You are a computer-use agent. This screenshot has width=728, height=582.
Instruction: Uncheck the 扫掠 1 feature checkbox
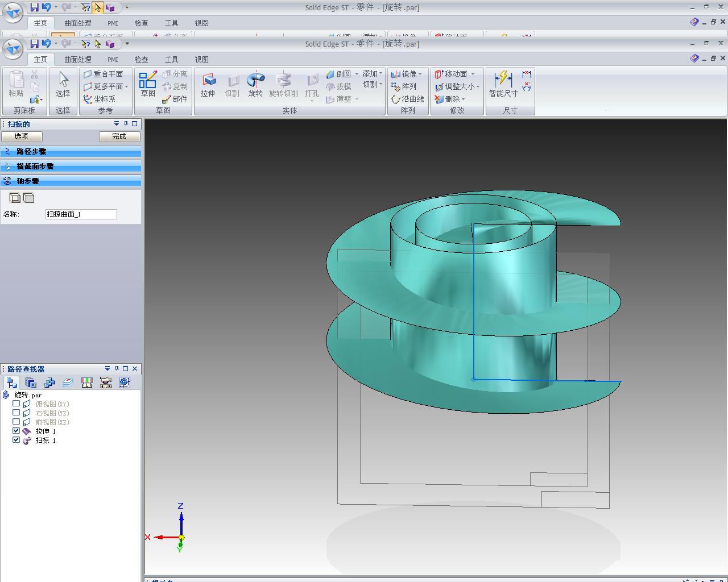click(16, 440)
